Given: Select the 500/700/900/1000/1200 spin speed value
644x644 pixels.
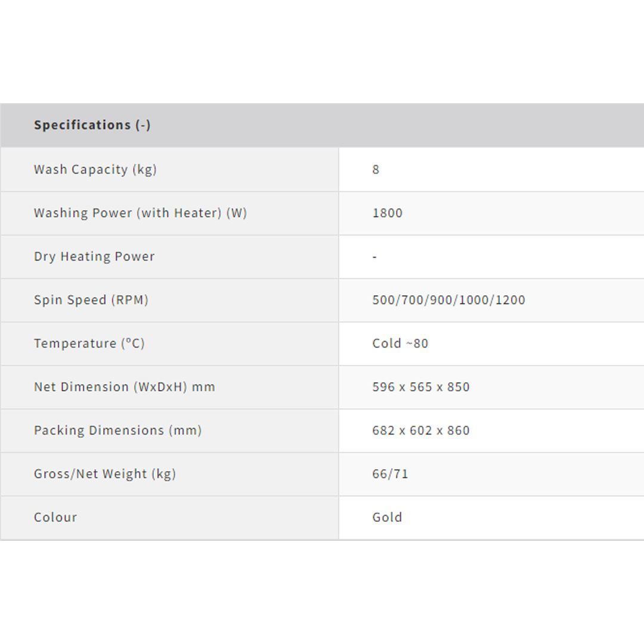Looking at the screenshot, I should coord(448,300).
